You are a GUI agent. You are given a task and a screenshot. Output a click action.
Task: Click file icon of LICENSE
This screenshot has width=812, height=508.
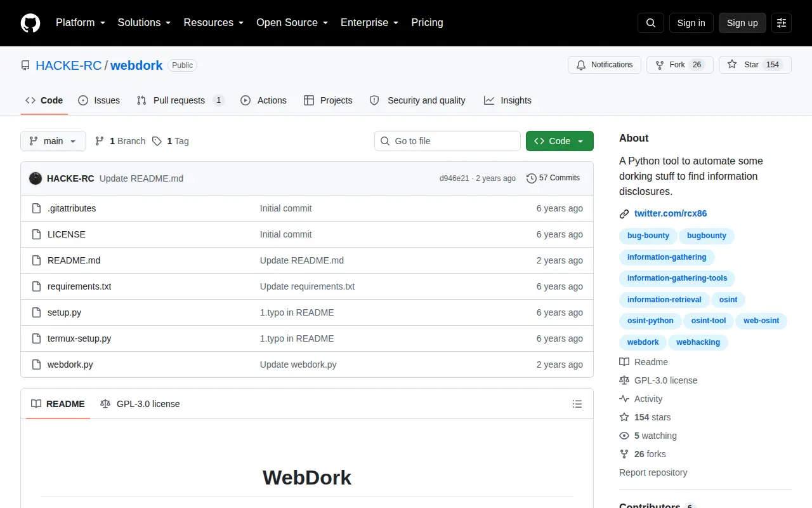(36, 234)
